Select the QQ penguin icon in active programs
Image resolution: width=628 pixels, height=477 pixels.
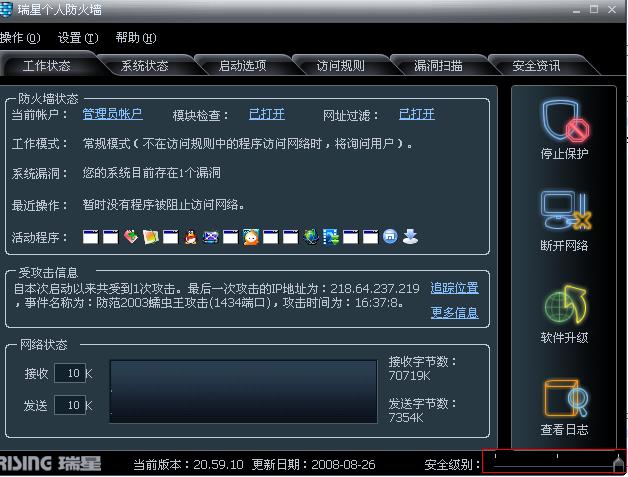[x=191, y=237]
